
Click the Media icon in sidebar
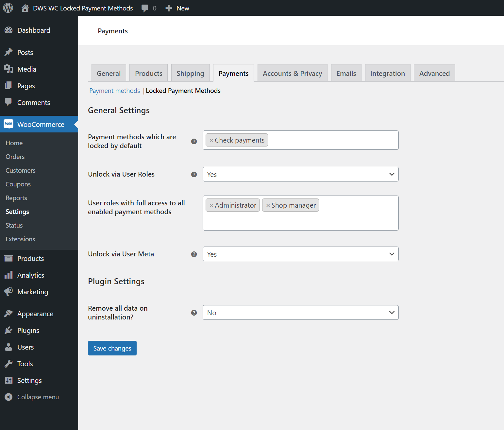8,69
